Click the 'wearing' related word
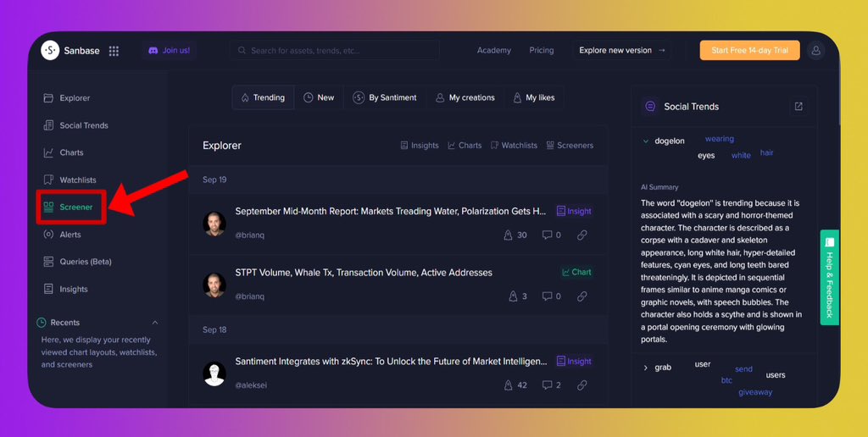This screenshot has height=437, width=868. tap(720, 139)
